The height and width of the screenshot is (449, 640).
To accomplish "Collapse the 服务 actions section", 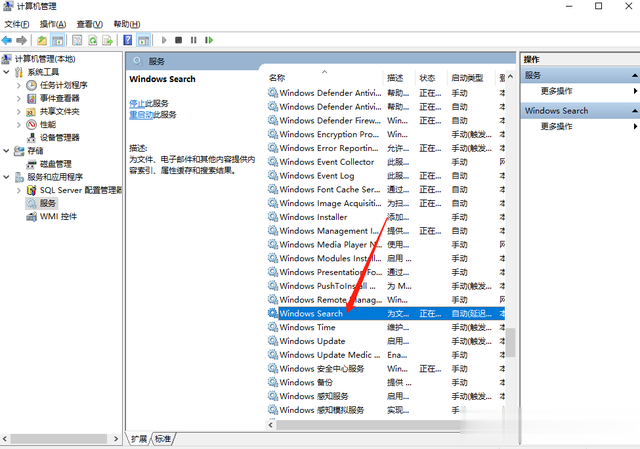I will [635, 75].
